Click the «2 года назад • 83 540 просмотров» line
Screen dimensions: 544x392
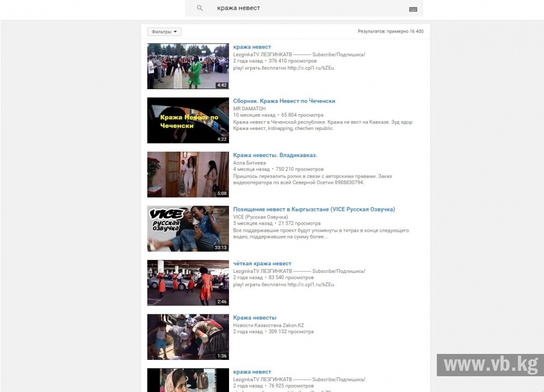(x=274, y=277)
